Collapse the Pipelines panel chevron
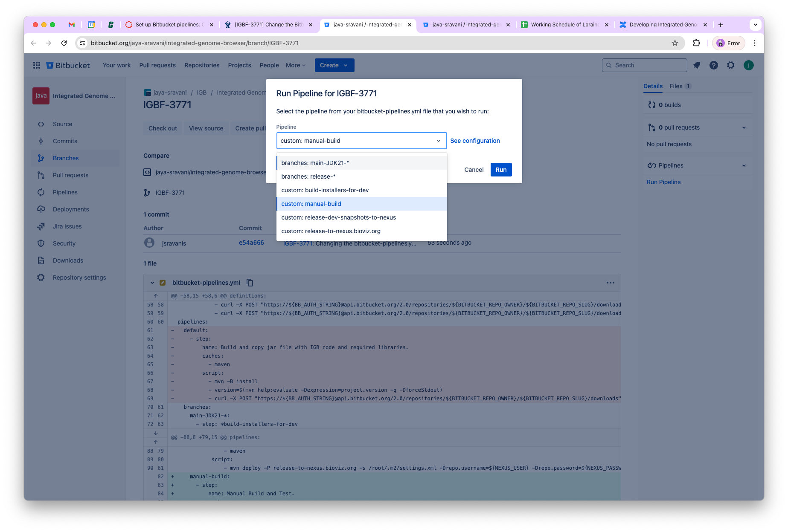 coord(744,165)
